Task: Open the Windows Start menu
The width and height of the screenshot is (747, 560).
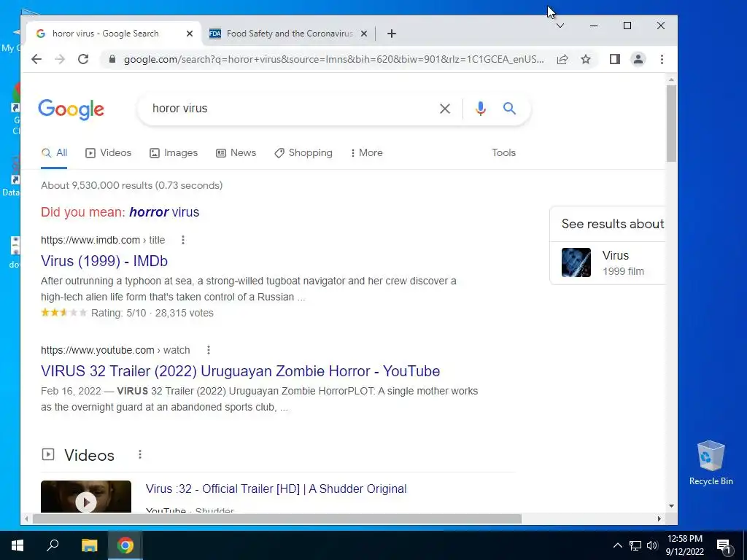Action: click(18, 545)
